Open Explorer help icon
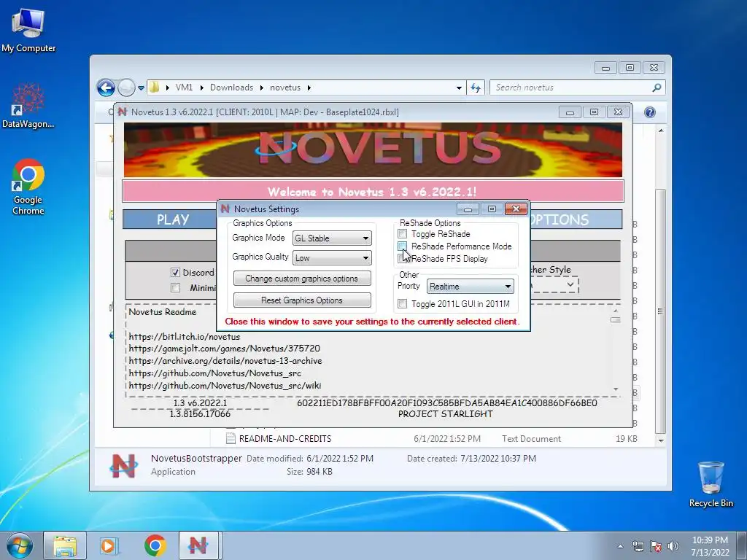747x560 pixels. [x=650, y=112]
